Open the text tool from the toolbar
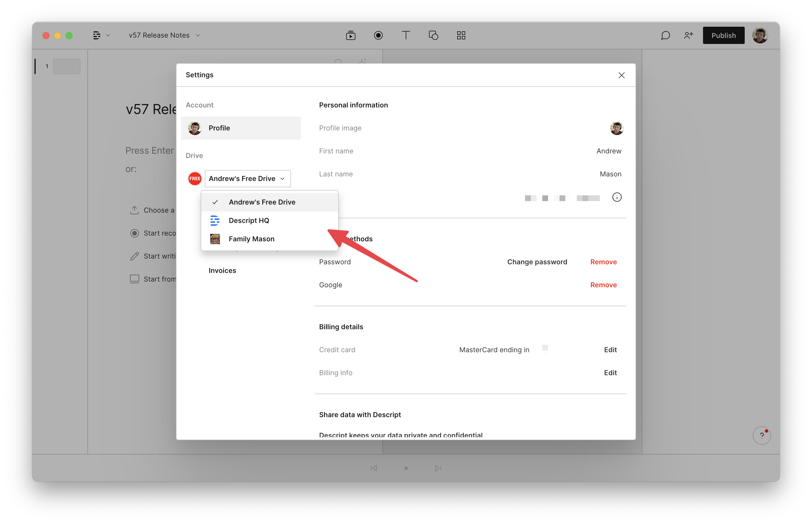This screenshot has height=524, width=812. pyautogui.click(x=405, y=35)
